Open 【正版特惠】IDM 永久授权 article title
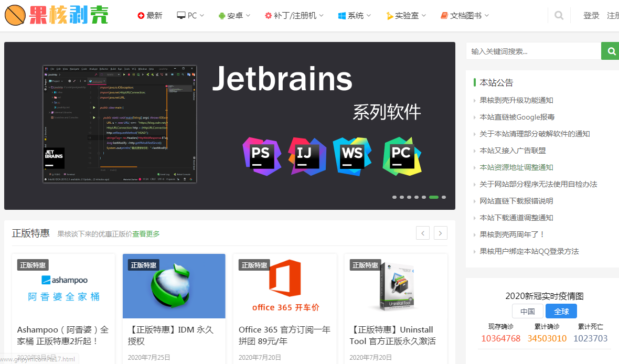The width and height of the screenshot is (619, 364). [x=170, y=335]
